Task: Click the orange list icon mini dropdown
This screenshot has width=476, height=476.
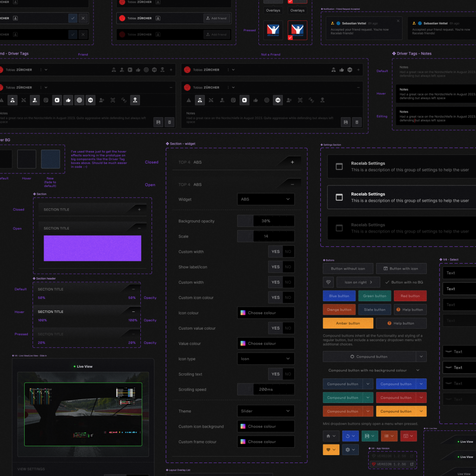Action: pos(389,436)
